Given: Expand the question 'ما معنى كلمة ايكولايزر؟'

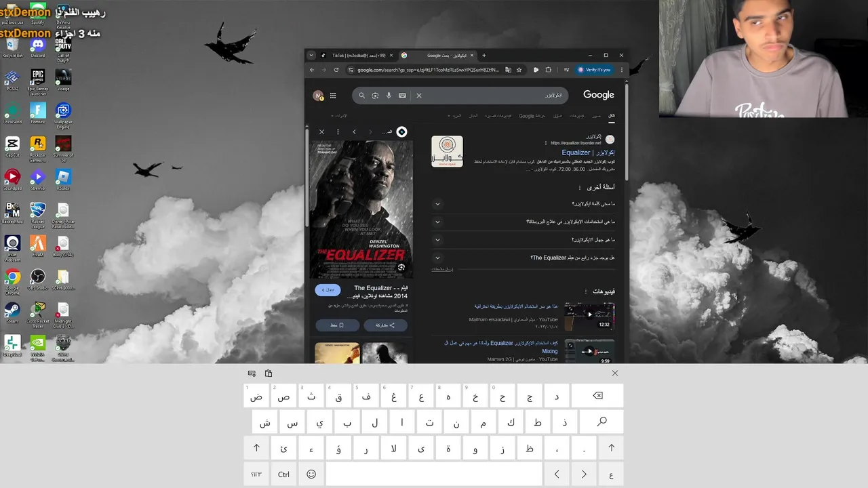Looking at the screenshot, I should (x=524, y=203).
